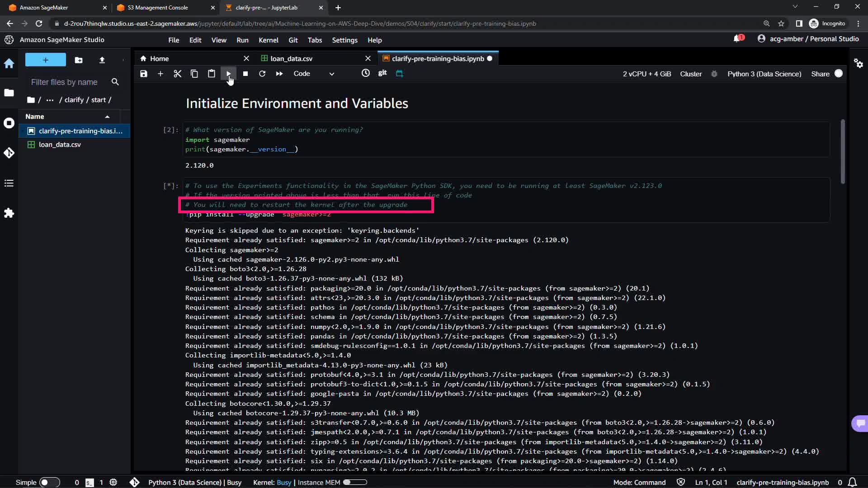The height and width of the screenshot is (488, 868).
Task: Toggle the Instance MEM status switch
Action: 354,482
